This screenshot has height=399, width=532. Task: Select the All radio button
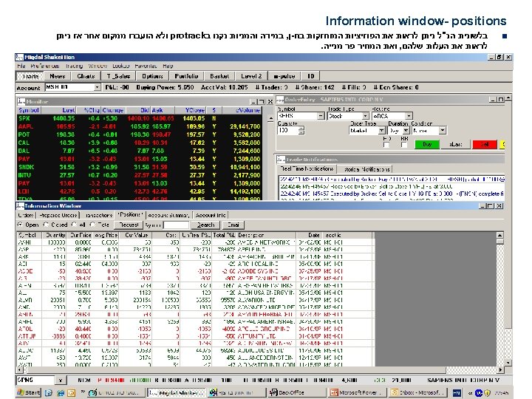click(74, 225)
